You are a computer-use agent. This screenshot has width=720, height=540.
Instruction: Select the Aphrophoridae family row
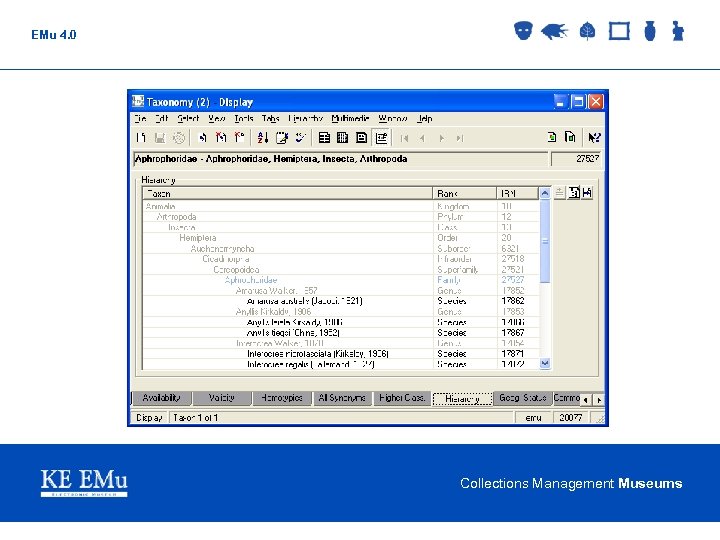[x=341, y=280]
